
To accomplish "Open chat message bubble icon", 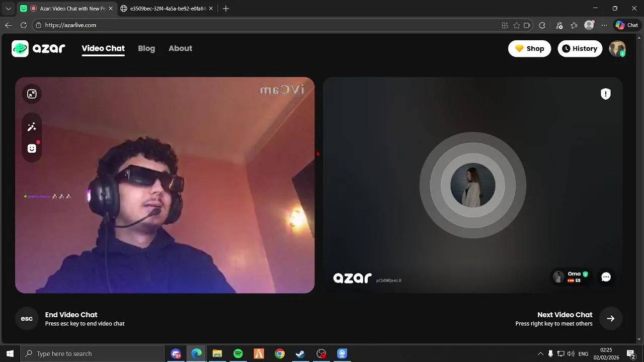I will click(606, 277).
